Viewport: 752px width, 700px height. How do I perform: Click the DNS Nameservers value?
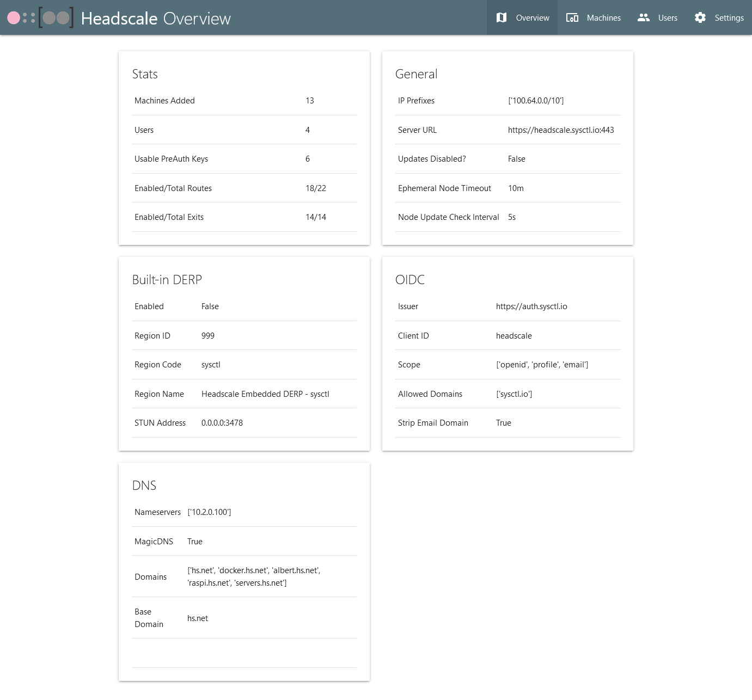click(x=209, y=512)
